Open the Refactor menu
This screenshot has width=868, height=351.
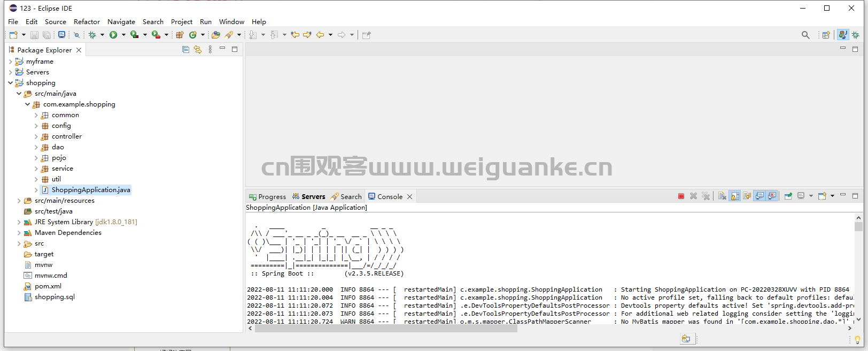(x=87, y=22)
